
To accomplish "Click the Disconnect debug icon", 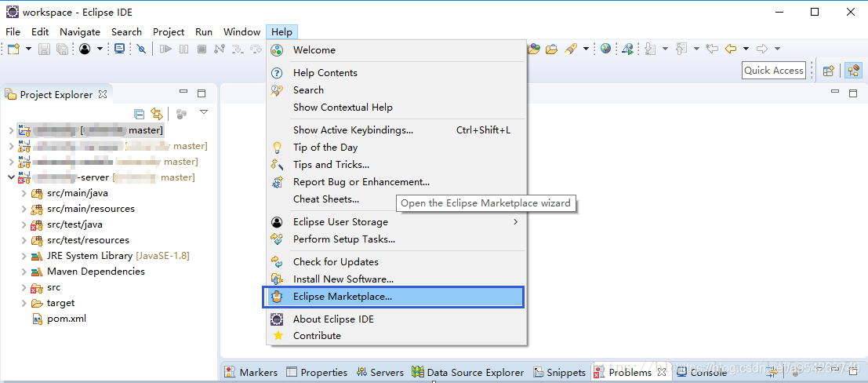I will click(220, 49).
